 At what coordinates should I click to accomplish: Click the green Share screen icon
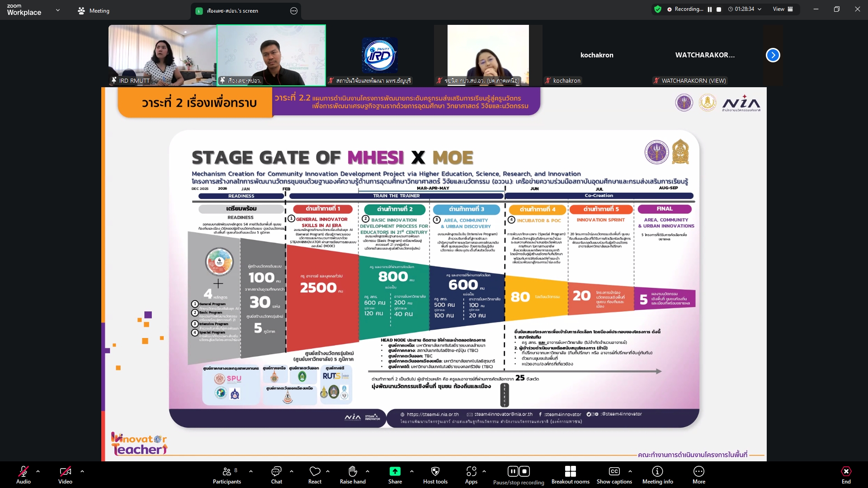[x=395, y=471]
